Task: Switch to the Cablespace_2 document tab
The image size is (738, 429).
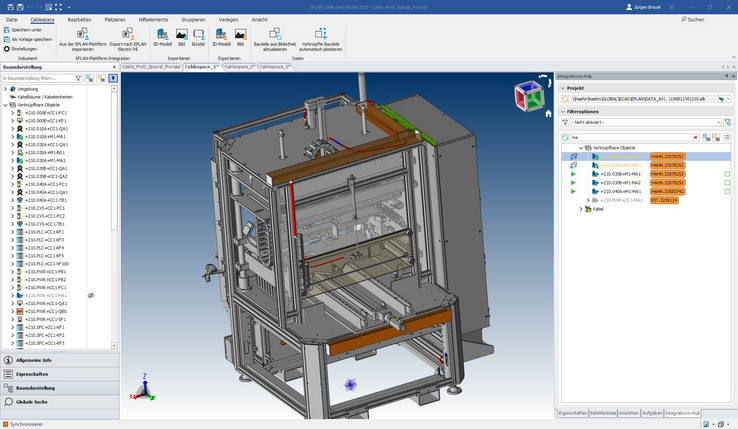Action: (x=240, y=66)
